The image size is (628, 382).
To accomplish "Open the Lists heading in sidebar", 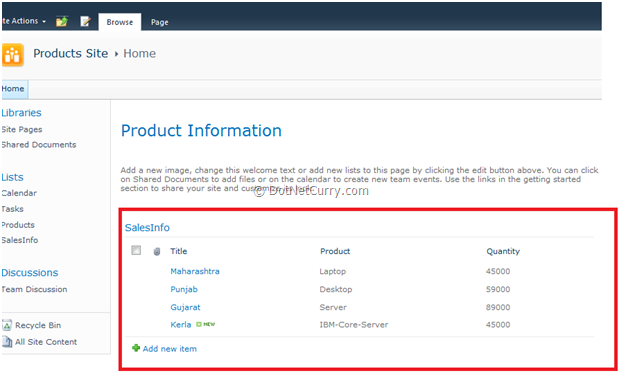I will 12,177.
